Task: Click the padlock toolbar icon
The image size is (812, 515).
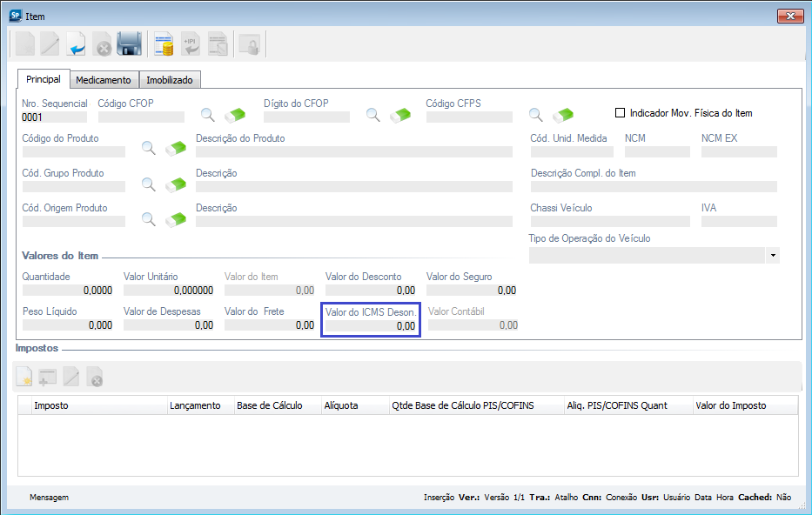Action: coord(250,43)
